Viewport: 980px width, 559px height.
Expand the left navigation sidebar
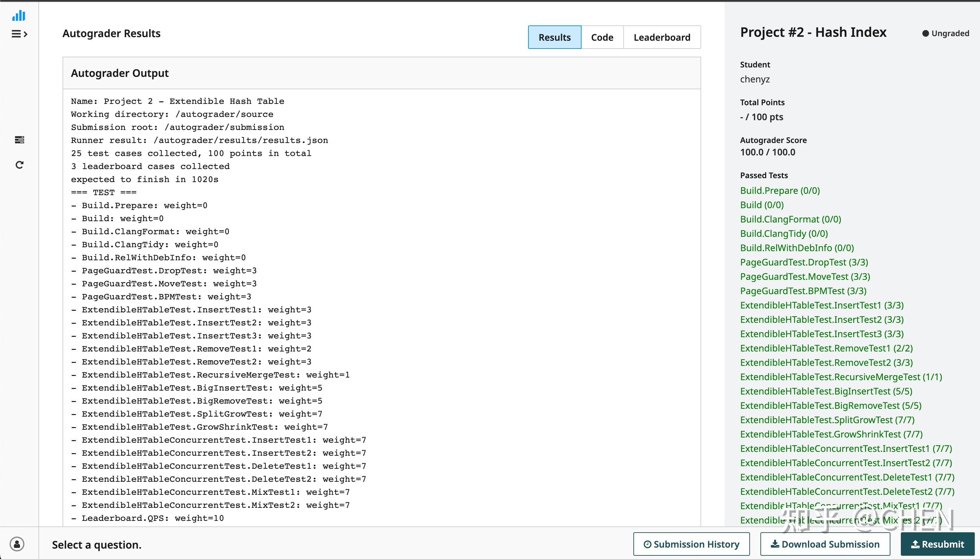point(20,34)
